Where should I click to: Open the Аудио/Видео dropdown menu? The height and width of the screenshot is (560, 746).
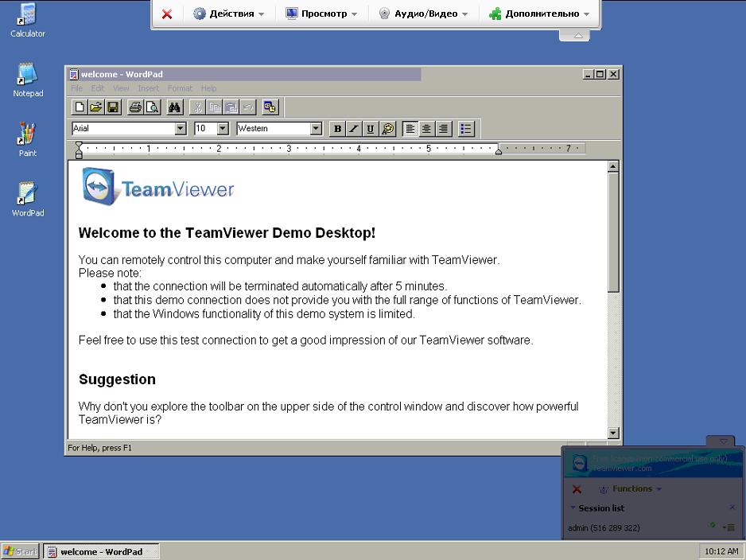pyautogui.click(x=423, y=14)
